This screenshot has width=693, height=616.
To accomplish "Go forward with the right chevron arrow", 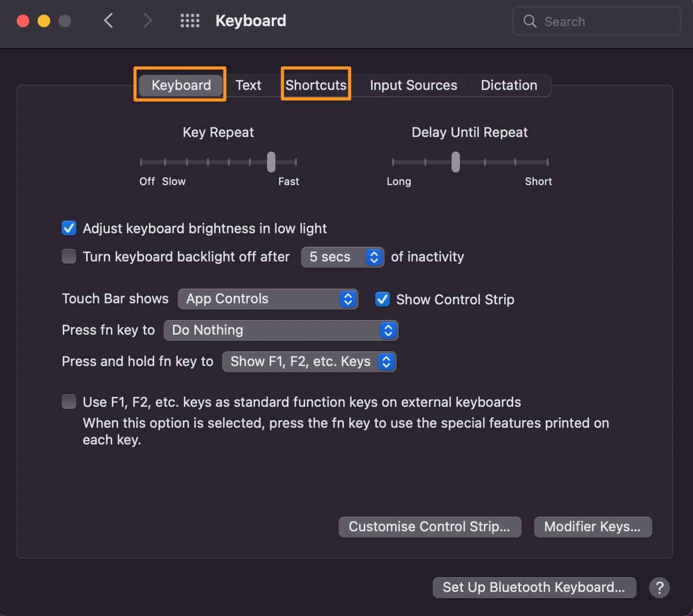I will click(x=148, y=21).
